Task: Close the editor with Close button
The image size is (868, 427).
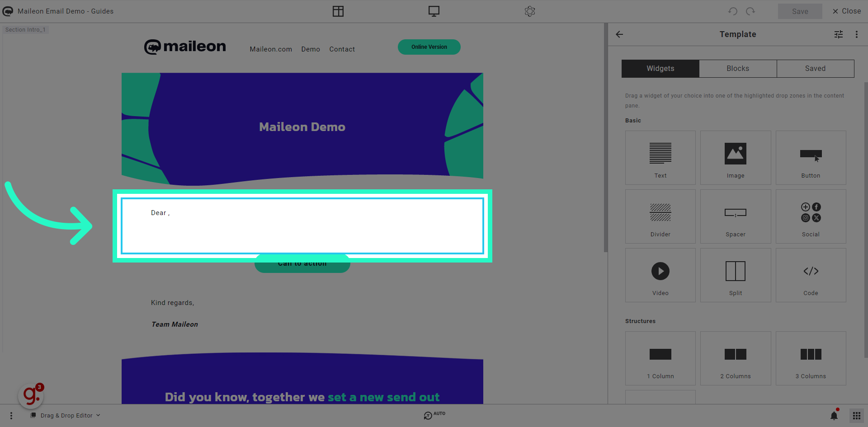Action: (x=847, y=11)
